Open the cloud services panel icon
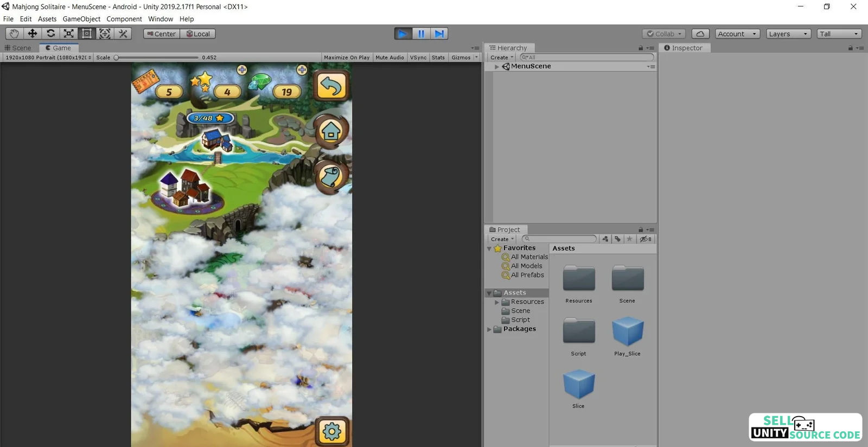Screen dimensions: 868x447 point(700,34)
